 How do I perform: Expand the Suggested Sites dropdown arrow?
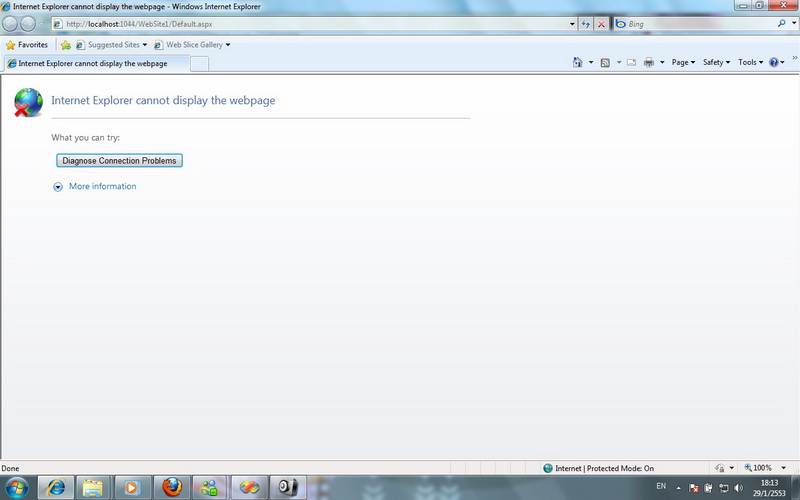[x=145, y=45]
